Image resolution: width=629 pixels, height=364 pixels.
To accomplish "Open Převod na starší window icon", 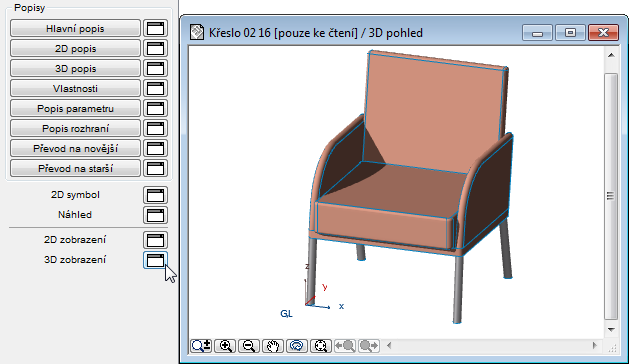I will [155, 169].
